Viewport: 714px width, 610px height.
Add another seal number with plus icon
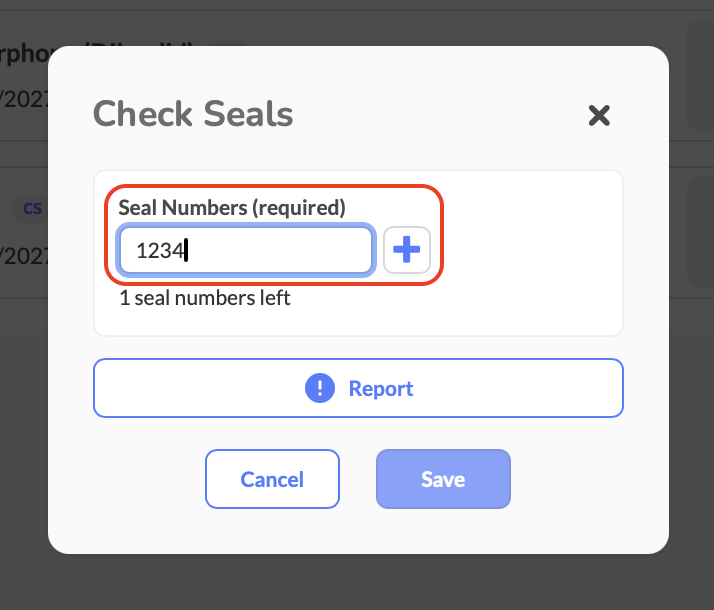pos(407,250)
